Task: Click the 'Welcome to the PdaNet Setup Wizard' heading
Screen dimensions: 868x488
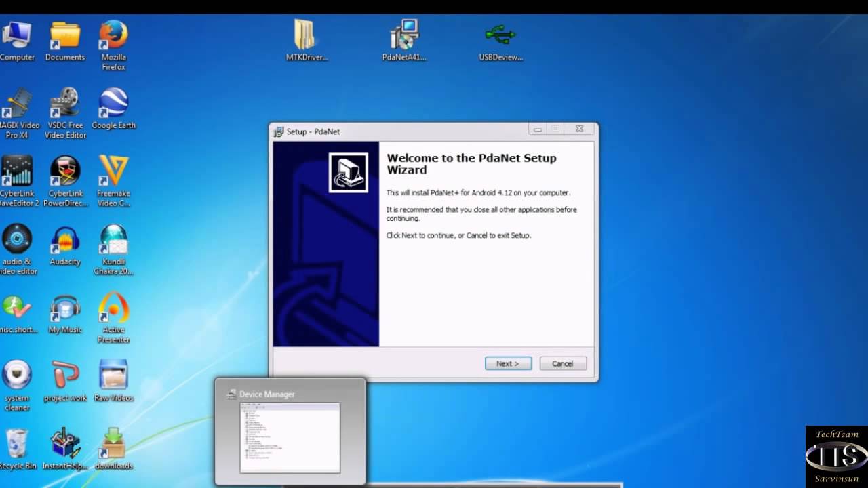Action: point(471,164)
